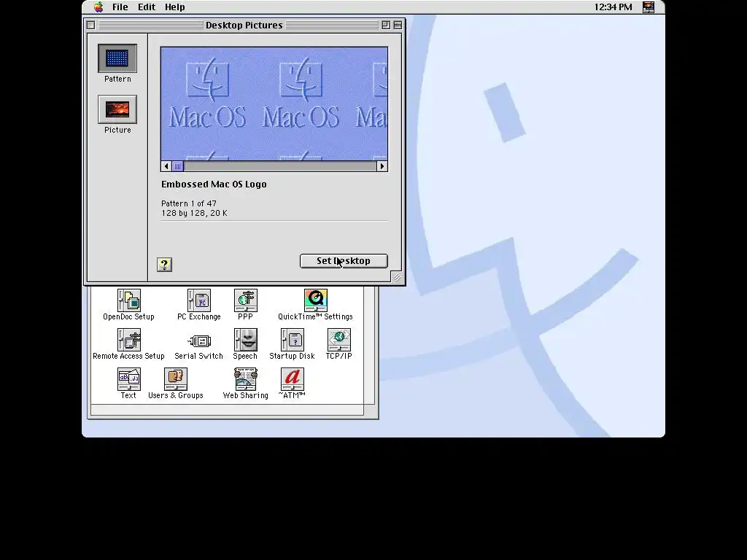Close the Desktop Pictures window
The width and height of the screenshot is (747, 560).
click(x=91, y=26)
